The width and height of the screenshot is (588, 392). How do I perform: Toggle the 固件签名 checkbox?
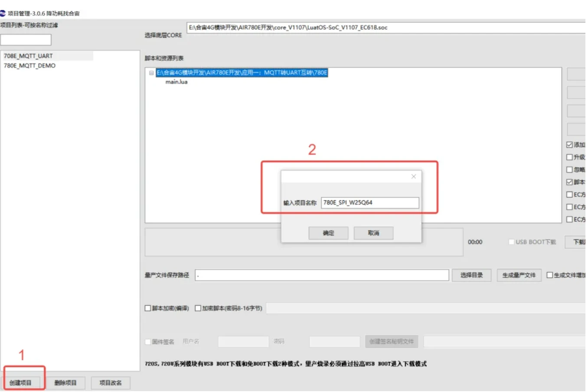click(x=148, y=342)
